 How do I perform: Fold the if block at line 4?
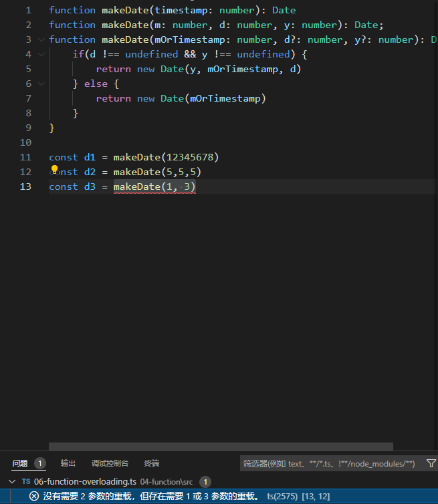pos(41,54)
